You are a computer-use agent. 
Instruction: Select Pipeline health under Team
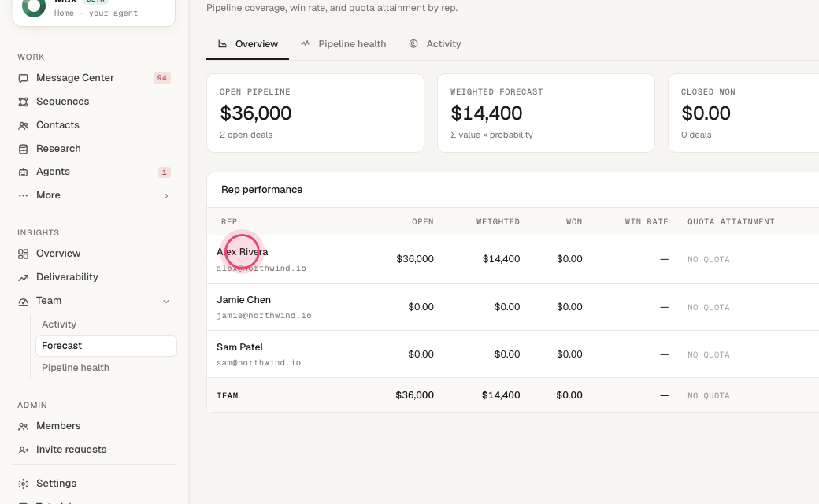(106, 368)
